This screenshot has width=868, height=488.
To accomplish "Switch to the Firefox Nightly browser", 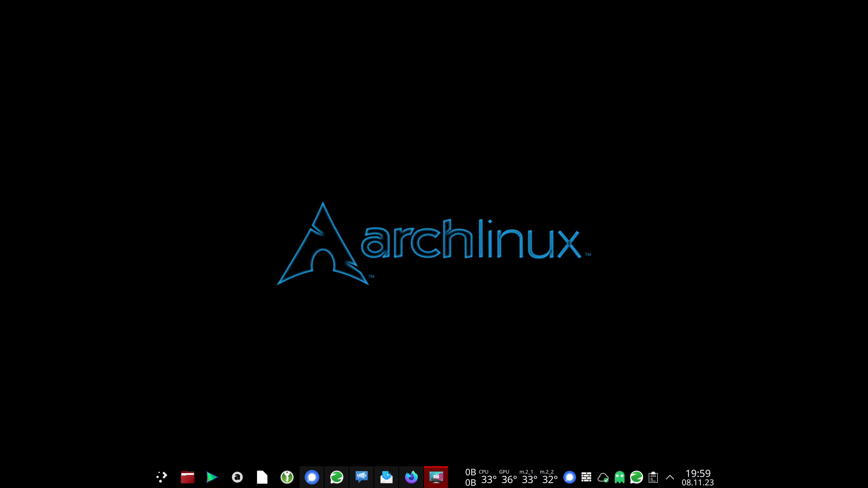I will click(x=411, y=477).
